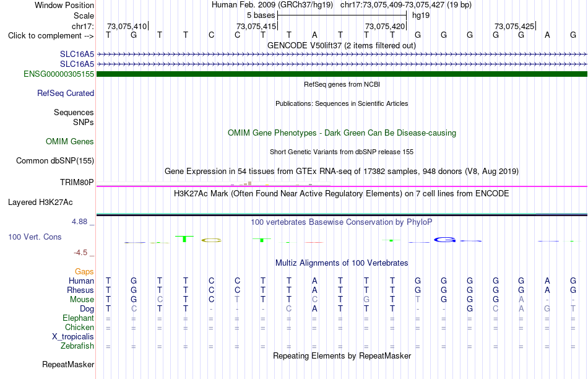Select the Dog alignment row label
The height and width of the screenshot is (379, 588).
[x=87, y=309]
